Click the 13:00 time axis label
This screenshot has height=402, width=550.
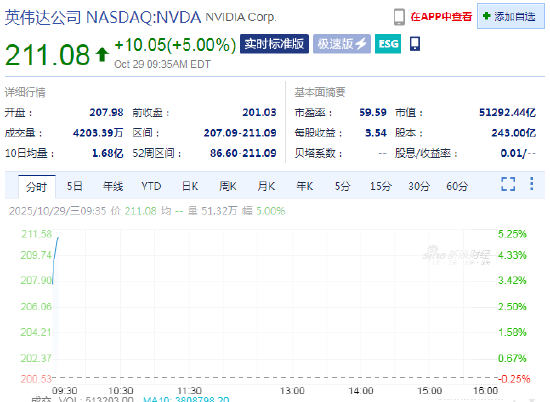(292, 390)
